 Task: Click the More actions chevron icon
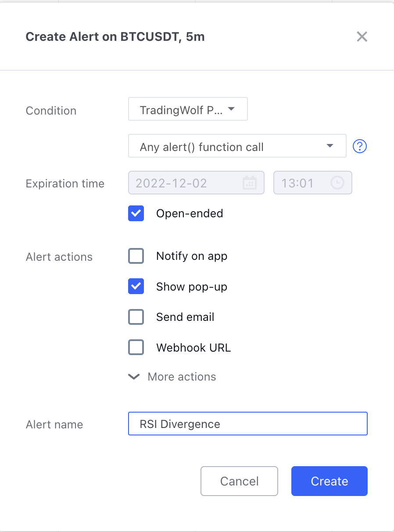pos(134,377)
